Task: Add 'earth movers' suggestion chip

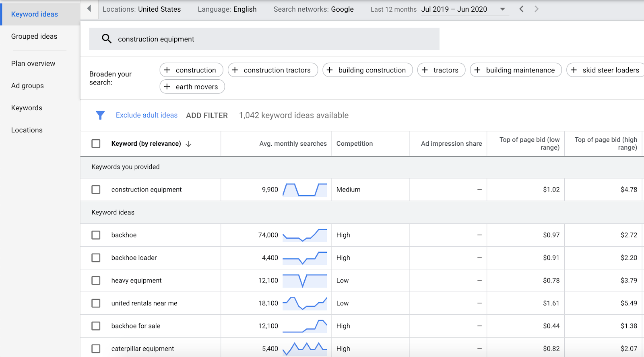Action: pos(192,87)
